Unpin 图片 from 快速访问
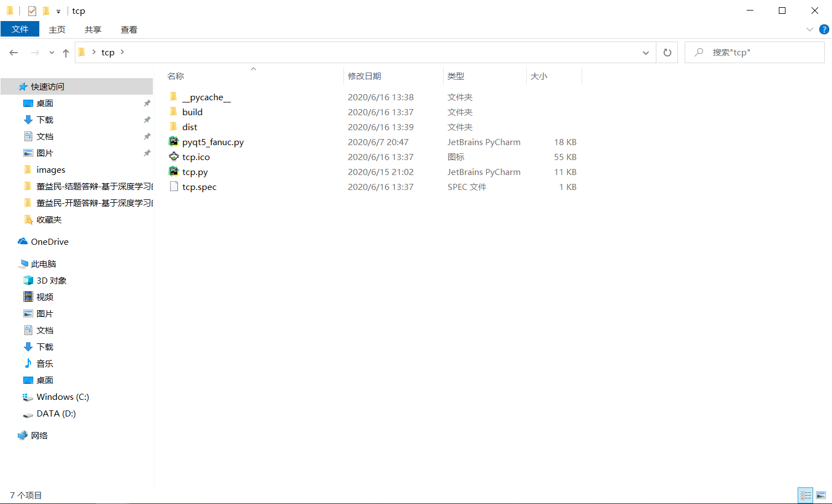Viewport: 832px width, 504px height. 147,153
